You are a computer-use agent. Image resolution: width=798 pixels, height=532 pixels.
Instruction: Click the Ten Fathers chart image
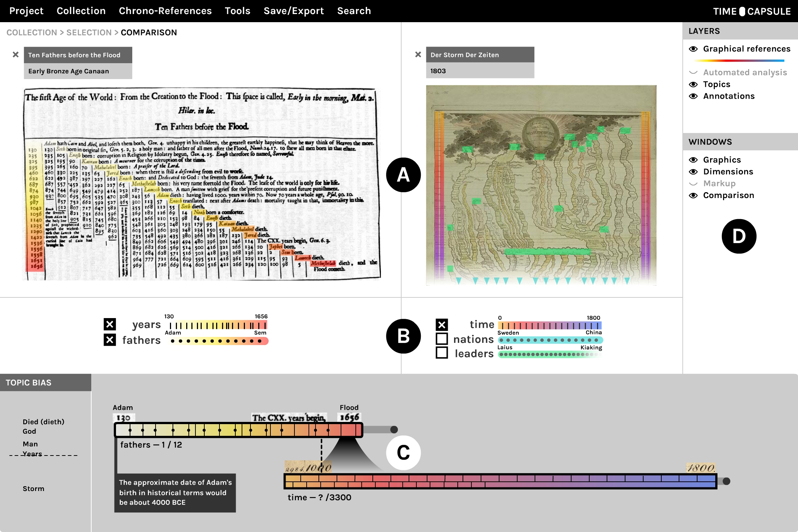pos(201,184)
